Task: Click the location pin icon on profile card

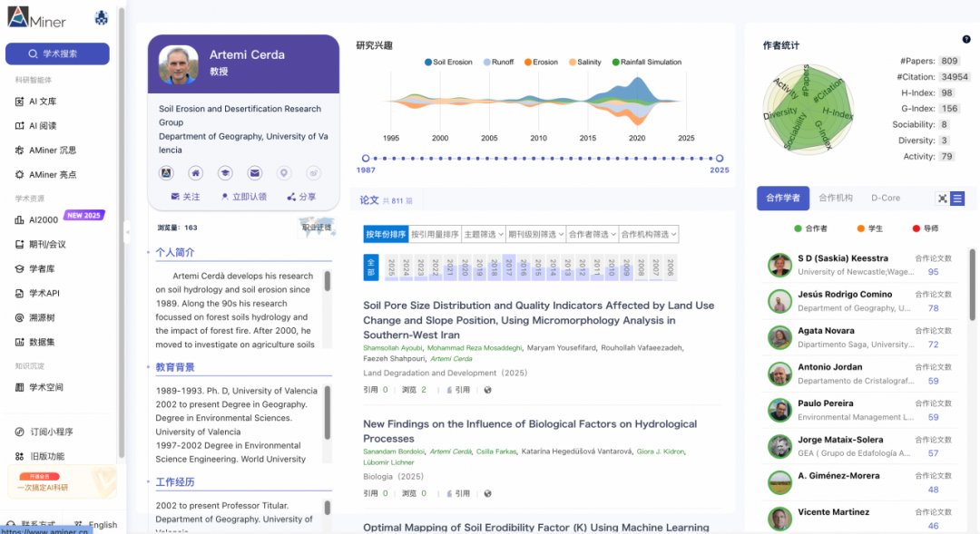Action: tap(284, 173)
